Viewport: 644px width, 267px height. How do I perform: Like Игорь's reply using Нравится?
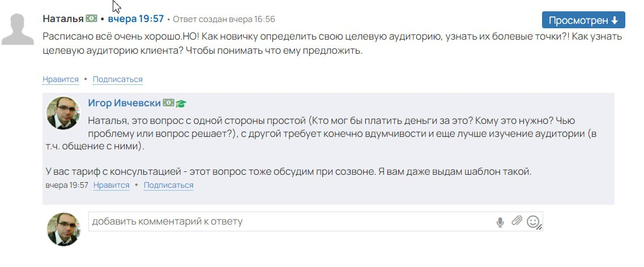(x=112, y=185)
